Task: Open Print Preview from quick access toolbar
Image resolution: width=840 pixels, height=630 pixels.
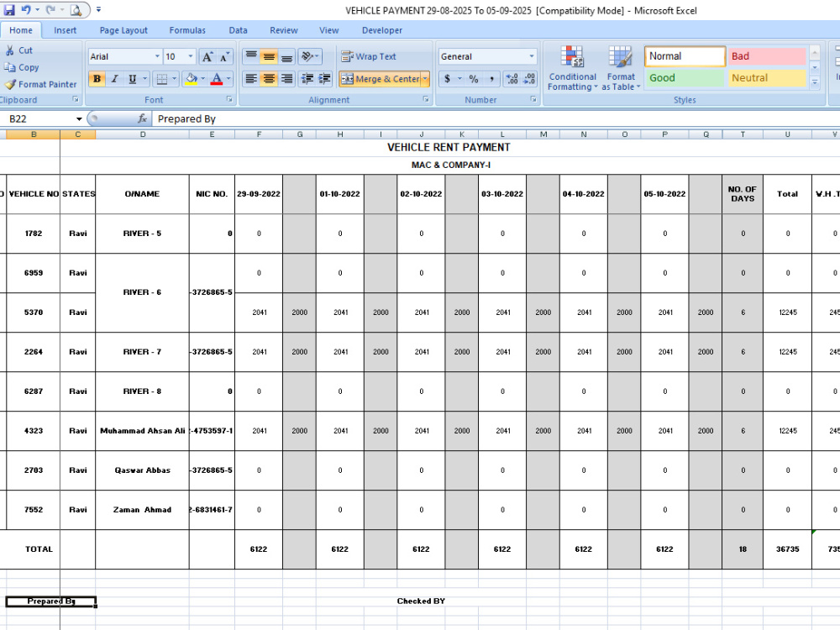Action: [76, 9]
